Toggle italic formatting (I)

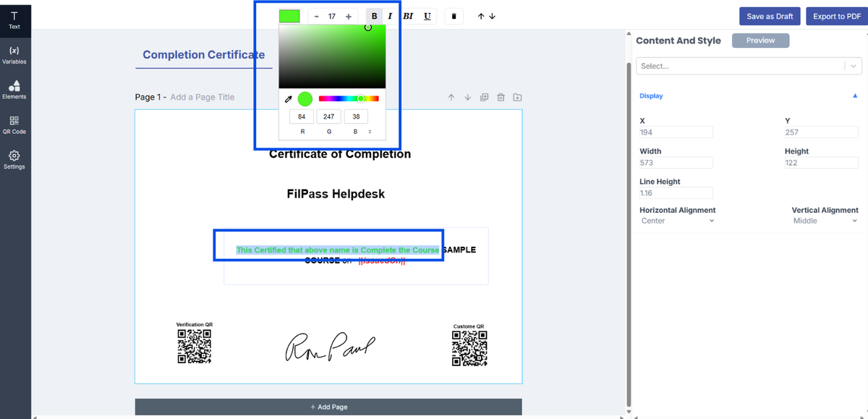(390, 16)
